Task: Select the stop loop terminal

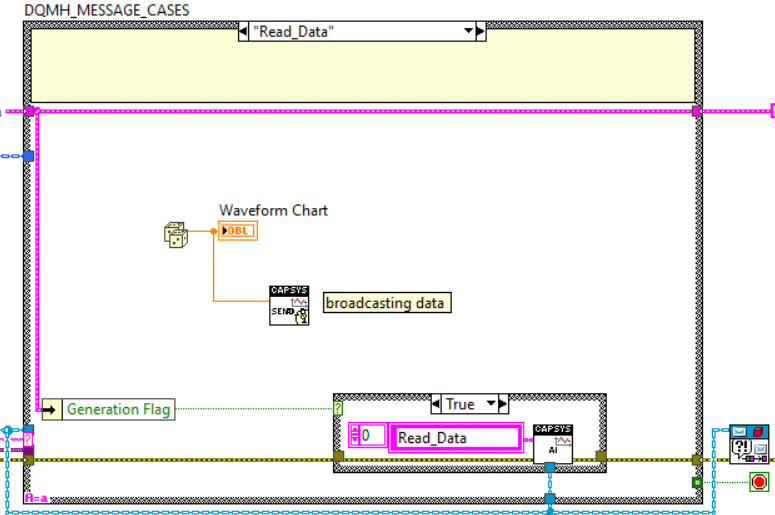Action: click(x=759, y=482)
